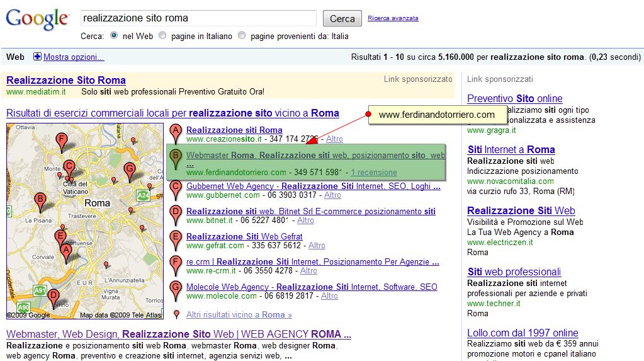Open Molecole Web Agency result link
Screen dimensions: 644x361
pos(312,287)
